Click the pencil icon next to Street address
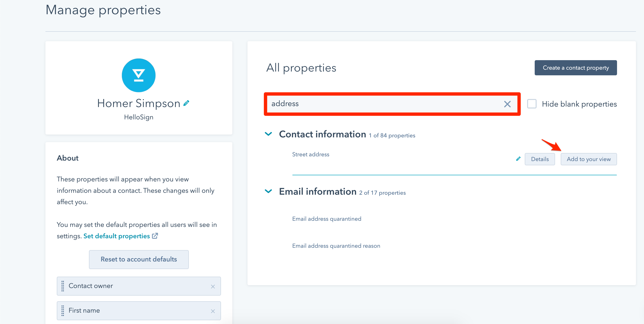This screenshot has width=644, height=324. coord(518,159)
